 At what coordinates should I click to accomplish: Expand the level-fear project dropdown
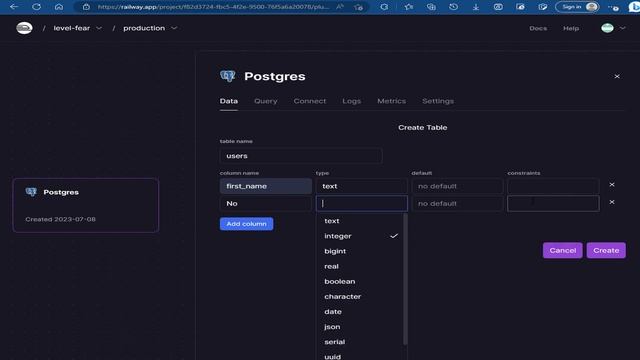point(99,28)
